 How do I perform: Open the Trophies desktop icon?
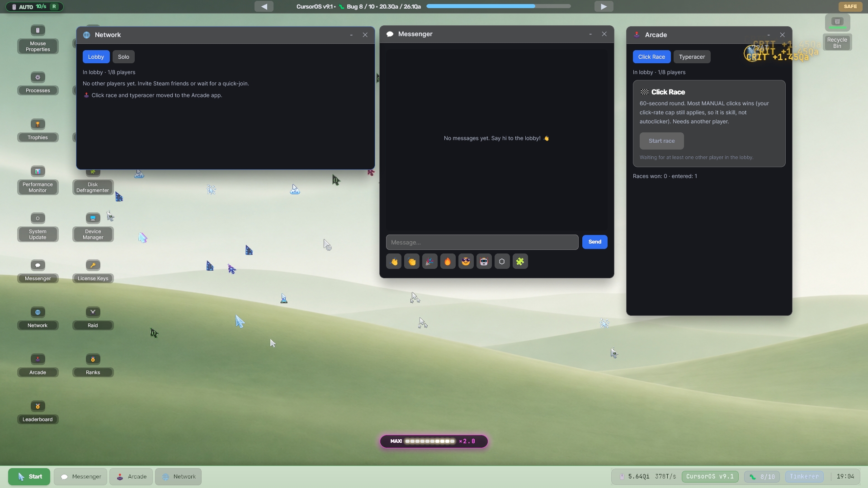coord(38,130)
